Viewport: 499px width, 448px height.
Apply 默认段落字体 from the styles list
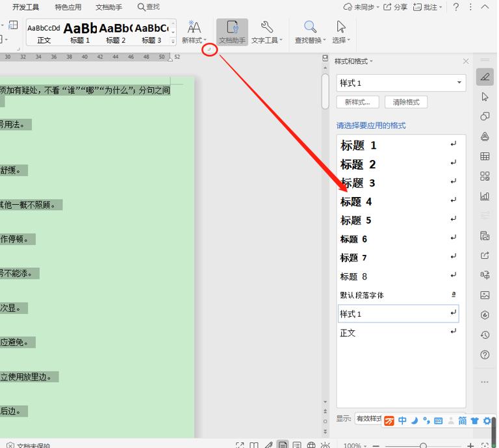(x=398, y=295)
